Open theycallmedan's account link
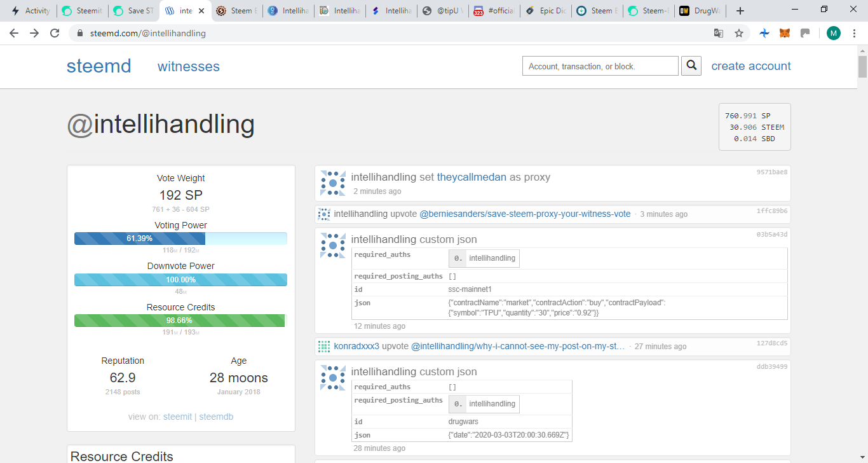Image resolution: width=868 pixels, height=463 pixels. tap(471, 177)
